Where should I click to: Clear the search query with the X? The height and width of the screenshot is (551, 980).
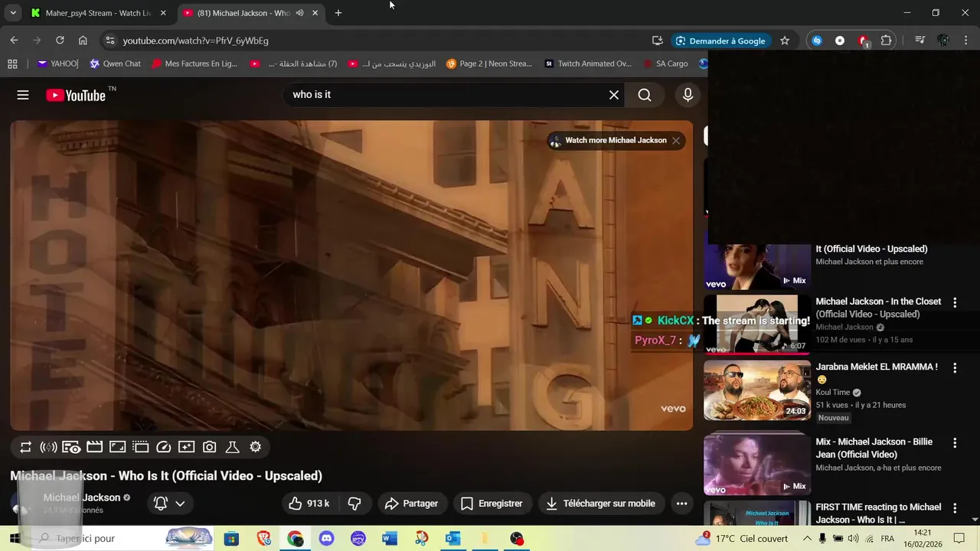click(x=614, y=95)
